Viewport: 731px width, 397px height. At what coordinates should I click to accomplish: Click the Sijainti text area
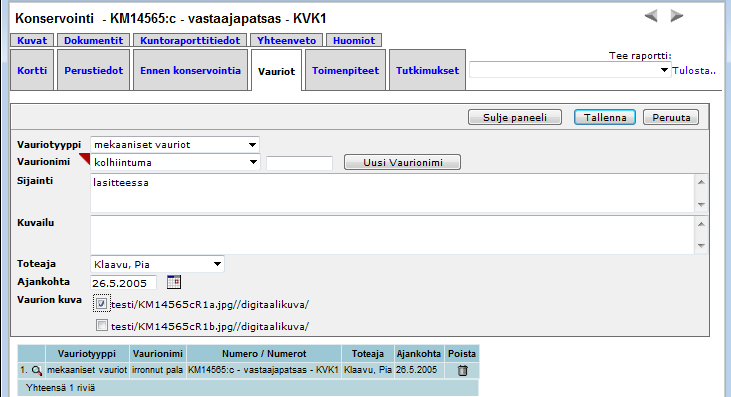[x=393, y=193]
